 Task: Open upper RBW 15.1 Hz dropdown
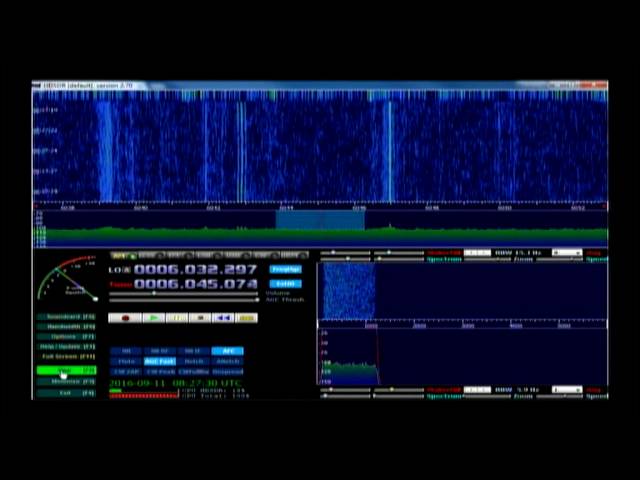coord(477,253)
